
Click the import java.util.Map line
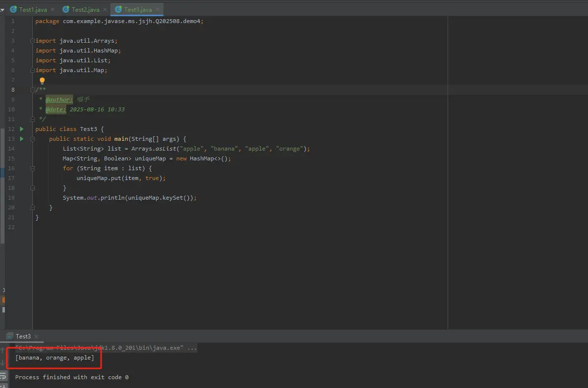[x=71, y=70]
